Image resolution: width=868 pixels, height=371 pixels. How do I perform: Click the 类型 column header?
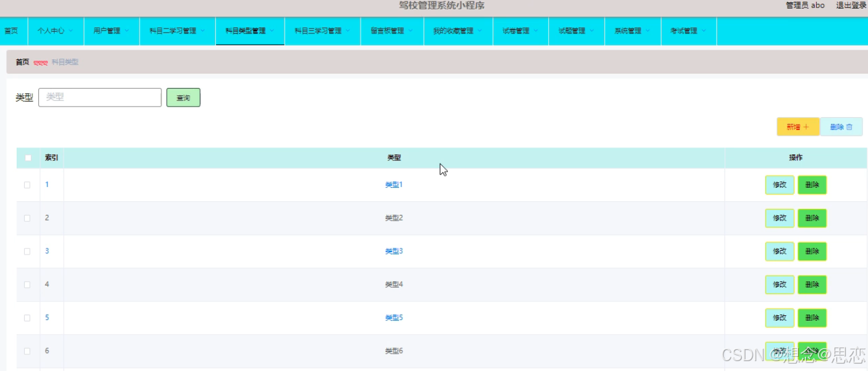(394, 158)
